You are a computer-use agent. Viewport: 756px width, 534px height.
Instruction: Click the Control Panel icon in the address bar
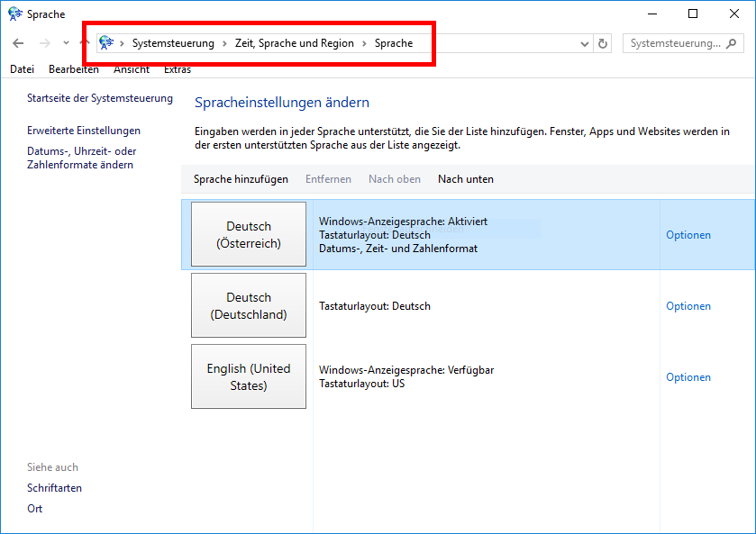coord(105,42)
